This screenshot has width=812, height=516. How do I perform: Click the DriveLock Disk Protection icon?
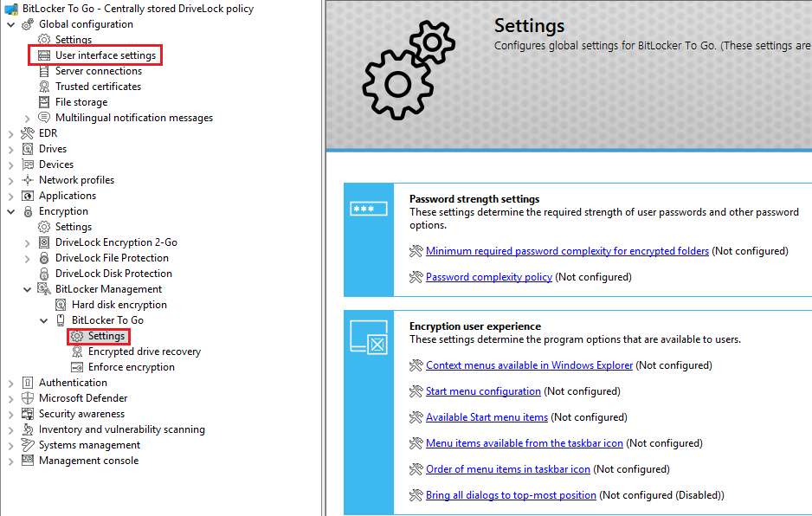coord(44,274)
